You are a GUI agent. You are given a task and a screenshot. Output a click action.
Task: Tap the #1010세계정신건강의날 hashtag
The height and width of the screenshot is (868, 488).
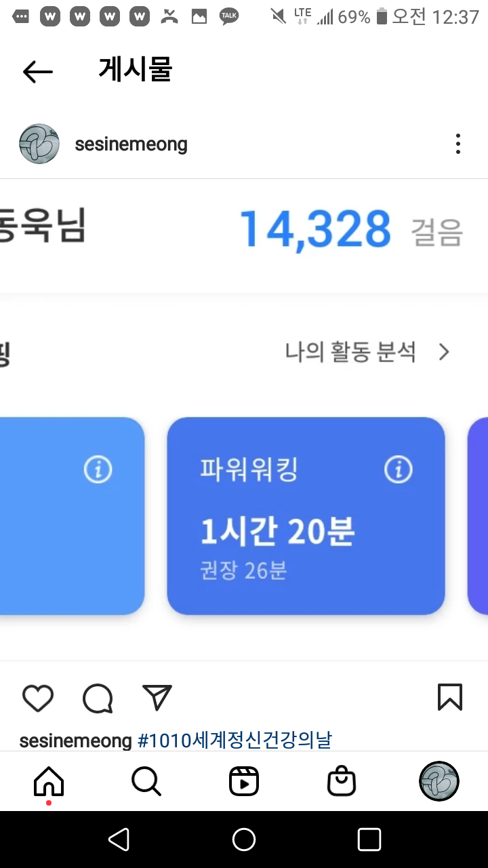click(235, 741)
